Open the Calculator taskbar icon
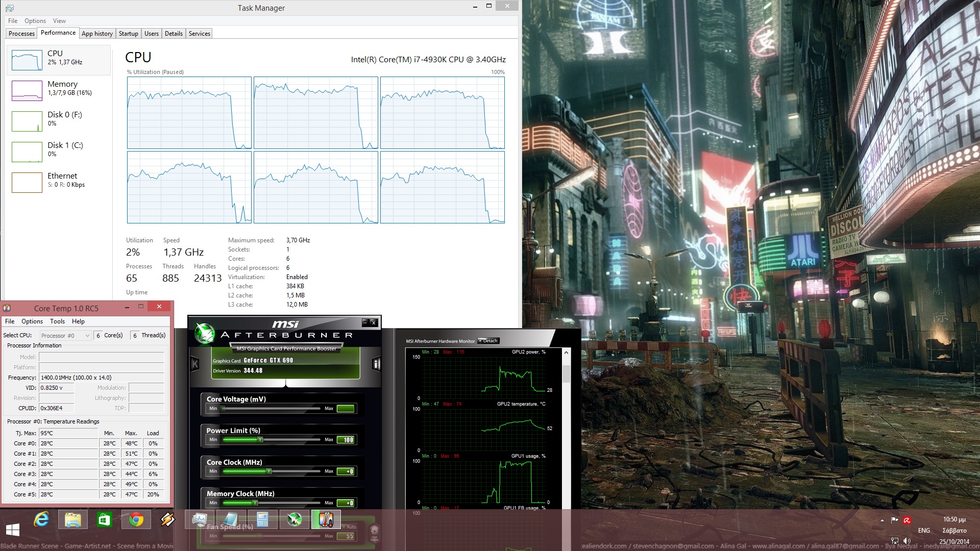The height and width of the screenshot is (551, 980). [x=262, y=520]
